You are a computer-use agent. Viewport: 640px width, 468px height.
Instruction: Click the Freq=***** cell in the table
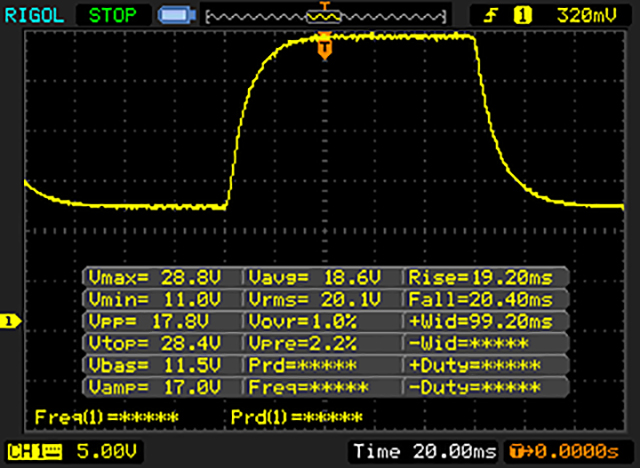pyautogui.click(x=309, y=387)
